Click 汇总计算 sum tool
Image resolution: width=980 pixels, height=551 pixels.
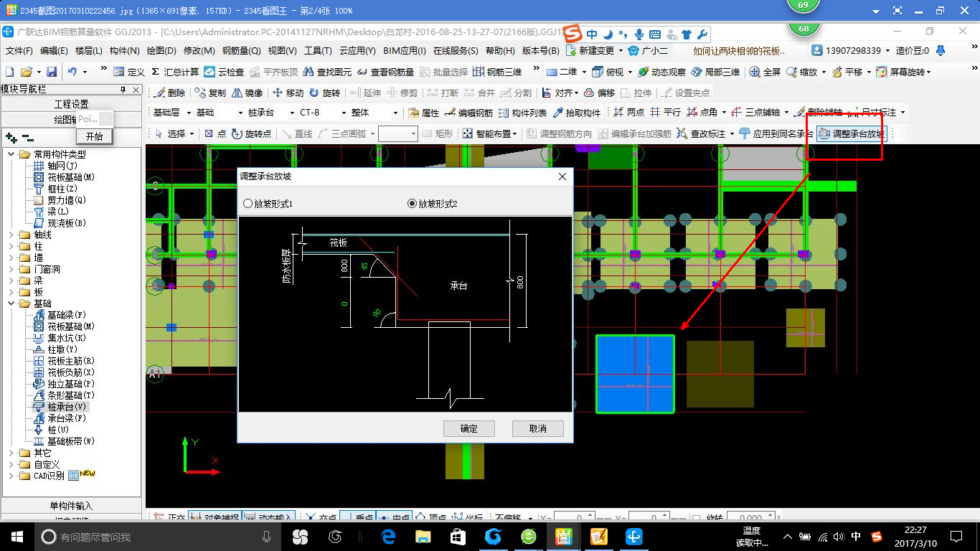pyautogui.click(x=175, y=72)
